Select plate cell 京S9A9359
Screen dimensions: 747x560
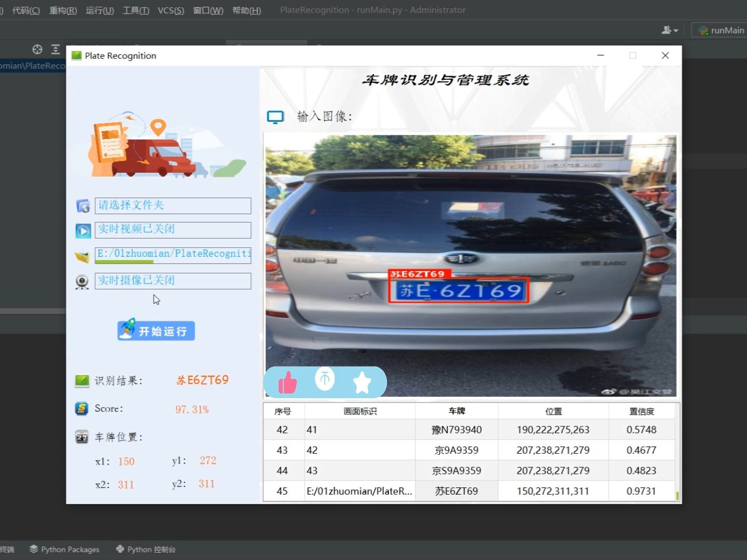point(457,471)
